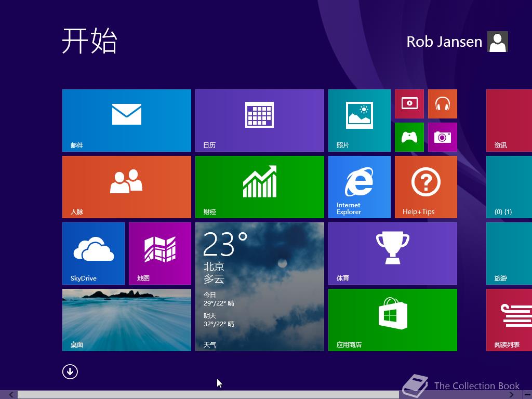Show all apps with down arrow
532x399 pixels.
pos(70,371)
